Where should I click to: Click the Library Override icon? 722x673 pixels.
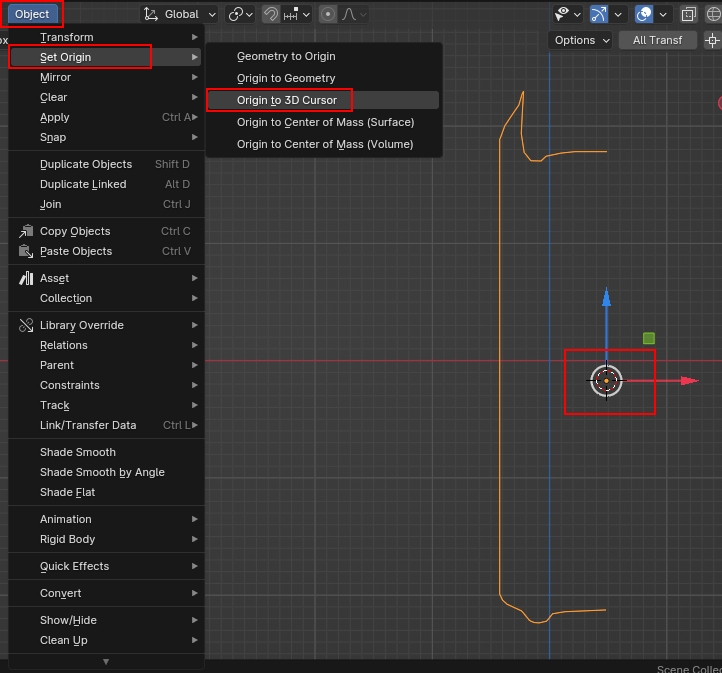[26, 325]
